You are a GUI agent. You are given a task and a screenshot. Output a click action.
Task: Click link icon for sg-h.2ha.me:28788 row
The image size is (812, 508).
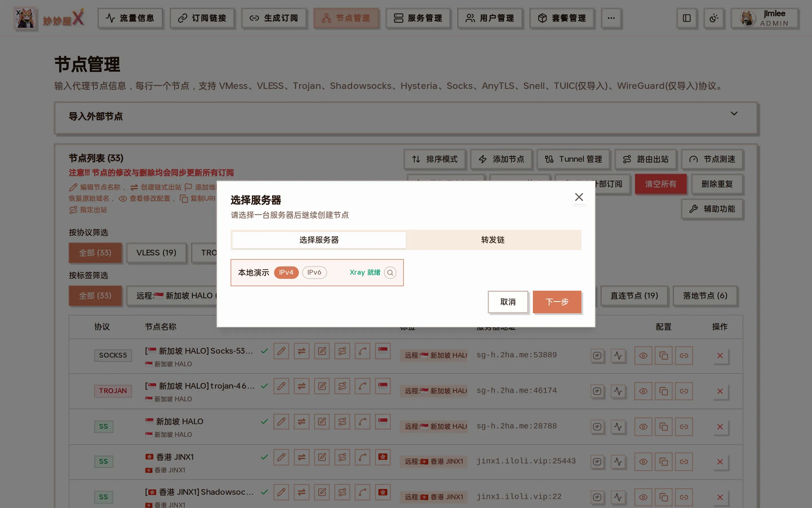(684, 427)
